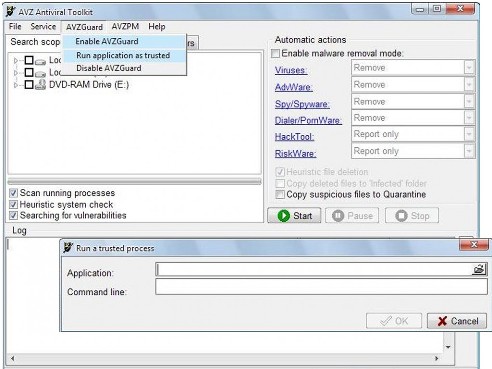Click OK in trusted process dialog
This screenshot has height=369, width=492.
pos(394,321)
